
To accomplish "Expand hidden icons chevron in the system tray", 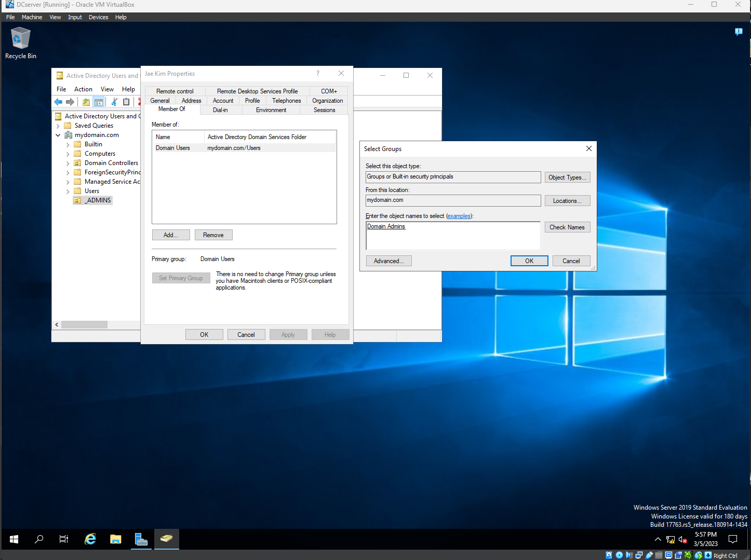I will click(x=658, y=539).
